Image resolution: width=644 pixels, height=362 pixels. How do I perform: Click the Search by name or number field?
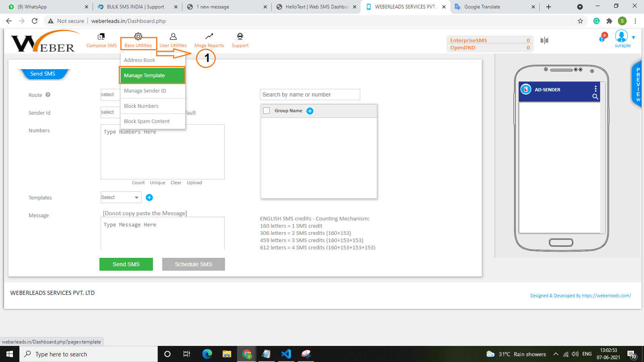coord(310,95)
